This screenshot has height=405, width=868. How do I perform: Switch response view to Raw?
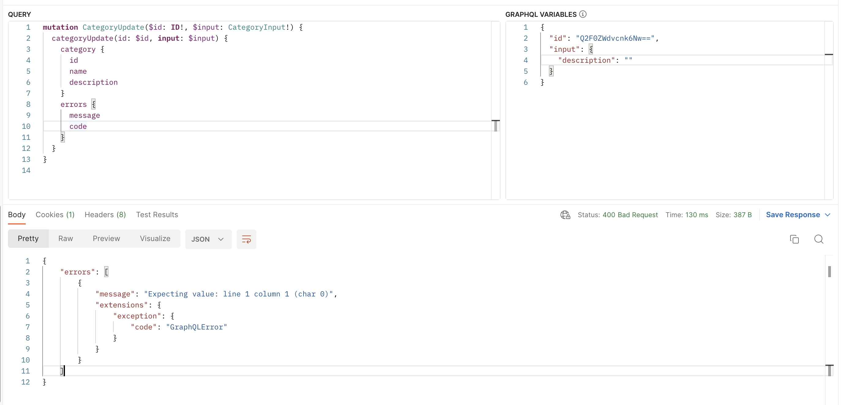65,238
